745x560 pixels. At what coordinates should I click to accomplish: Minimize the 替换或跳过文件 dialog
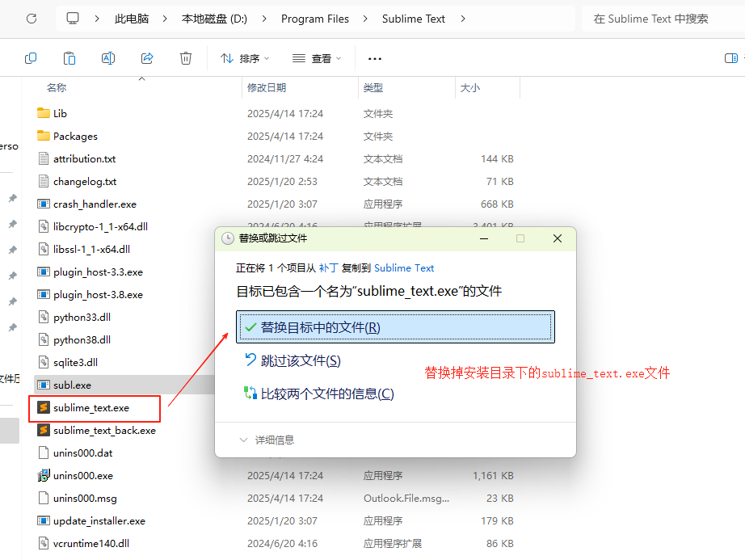(x=484, y=238)
